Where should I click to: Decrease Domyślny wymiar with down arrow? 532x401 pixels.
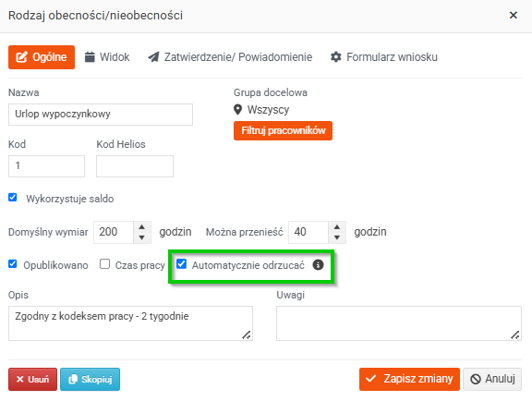[142, 237]
